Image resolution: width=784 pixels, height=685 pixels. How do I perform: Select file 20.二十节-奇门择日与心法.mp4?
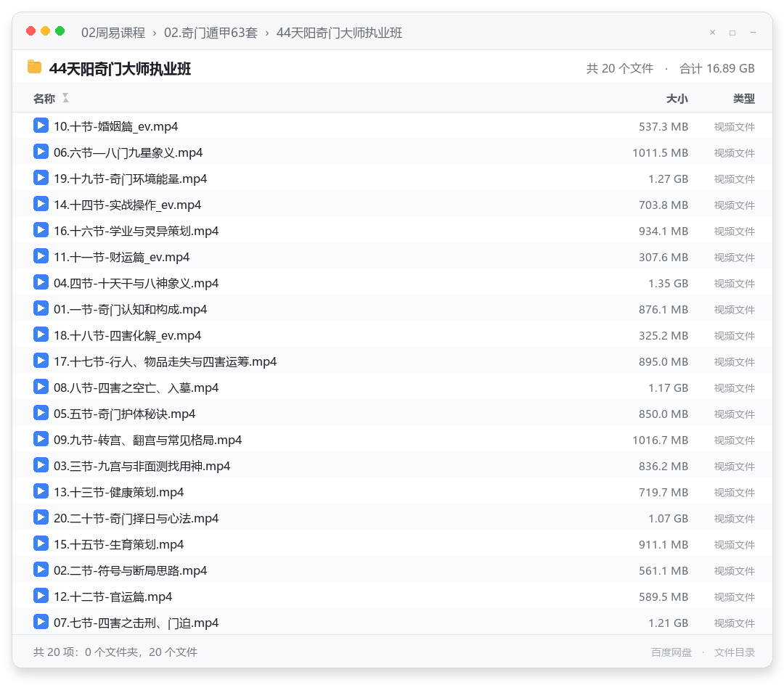pyautogui.click(x=136, y=518)
